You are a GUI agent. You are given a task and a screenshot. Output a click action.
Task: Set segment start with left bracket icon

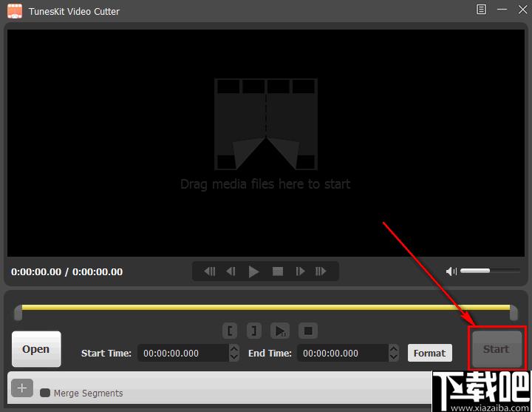pos(230,331)
